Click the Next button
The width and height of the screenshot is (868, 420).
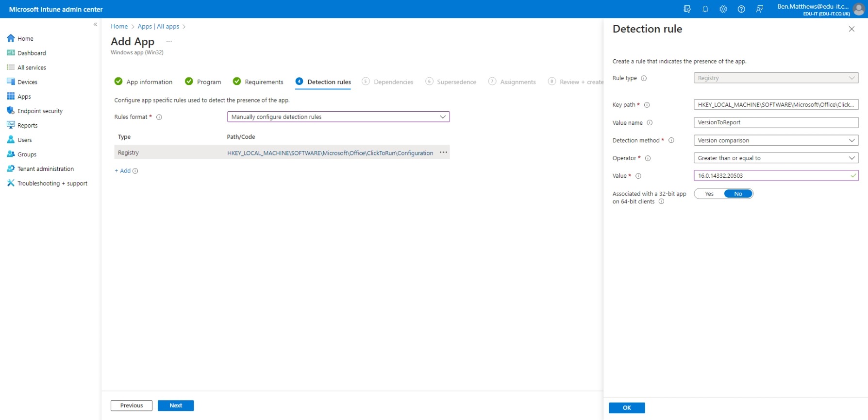pyautogui.click(x=176, y=405)
